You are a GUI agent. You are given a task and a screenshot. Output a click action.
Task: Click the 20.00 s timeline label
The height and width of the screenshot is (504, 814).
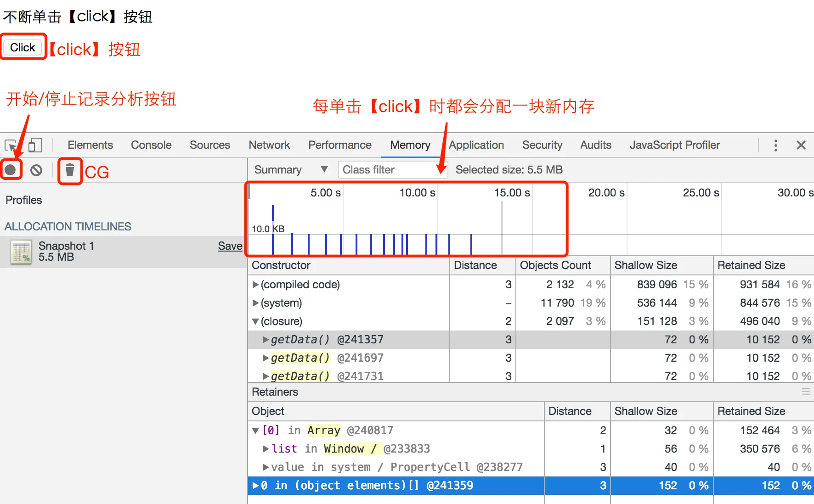coord(606,193)
